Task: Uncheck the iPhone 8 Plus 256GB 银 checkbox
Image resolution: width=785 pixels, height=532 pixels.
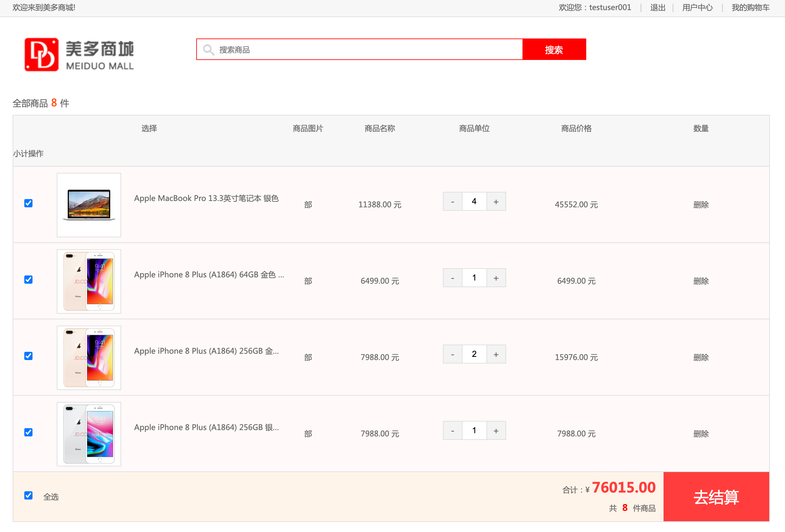Action: point(28,432)
